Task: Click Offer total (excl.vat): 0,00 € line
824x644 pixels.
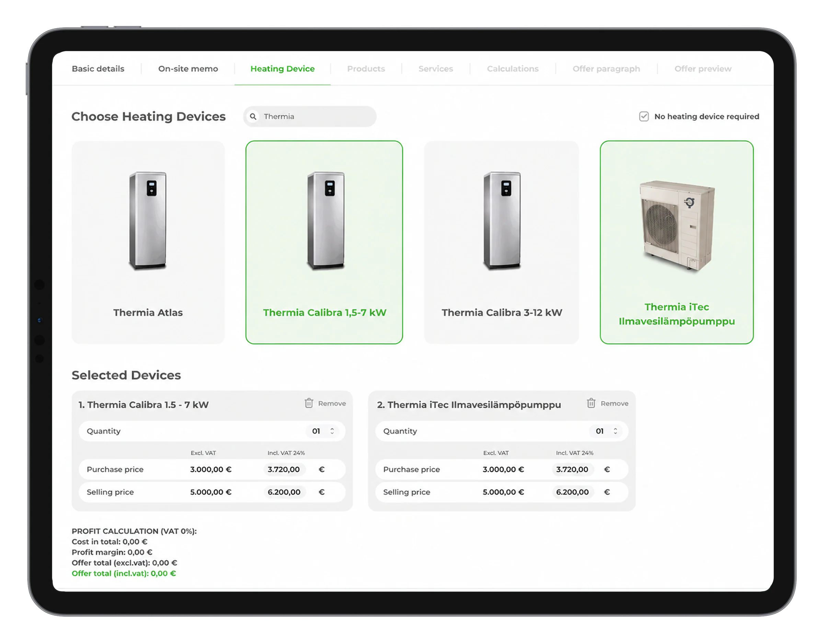Action: tap(125, 563)
